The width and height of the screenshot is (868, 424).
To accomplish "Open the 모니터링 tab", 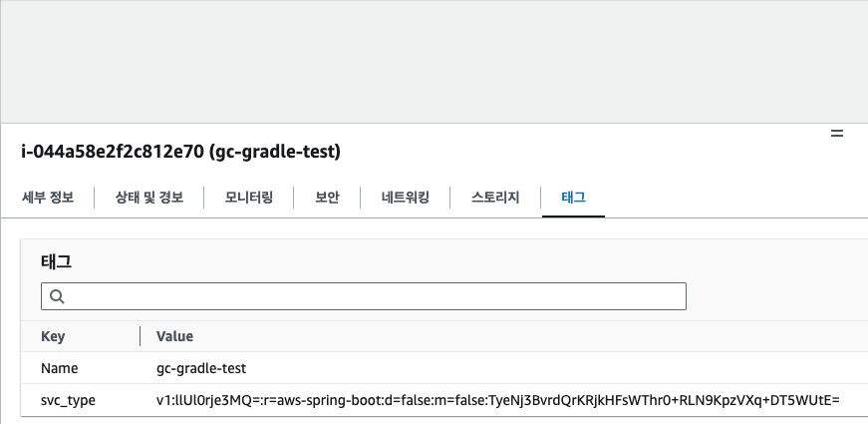I will coord(249,198).
